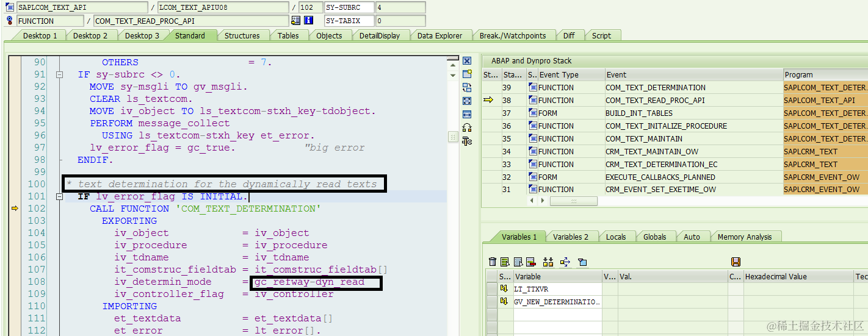Click the save floppy disk icon in Variables panel
Image resolution: width=868 pixels, height=336 pixels.
pyautogui.click(x=736, y=262)
